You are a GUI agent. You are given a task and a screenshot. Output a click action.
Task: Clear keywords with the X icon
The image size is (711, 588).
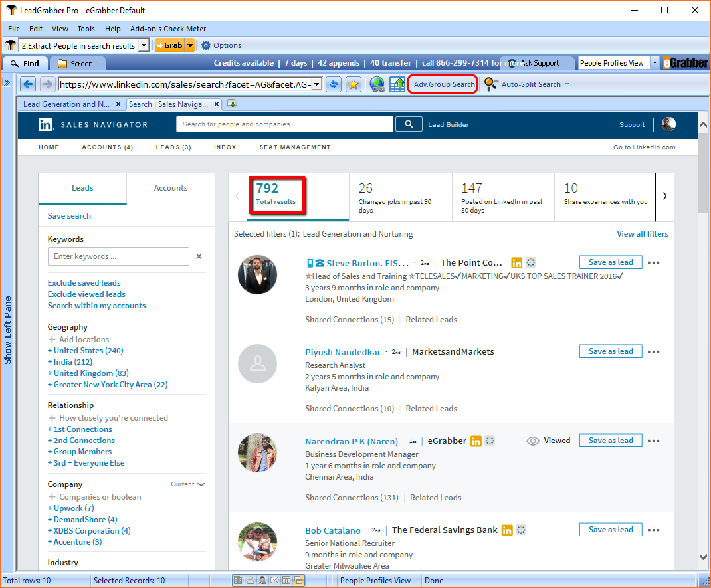pos(199,256)
